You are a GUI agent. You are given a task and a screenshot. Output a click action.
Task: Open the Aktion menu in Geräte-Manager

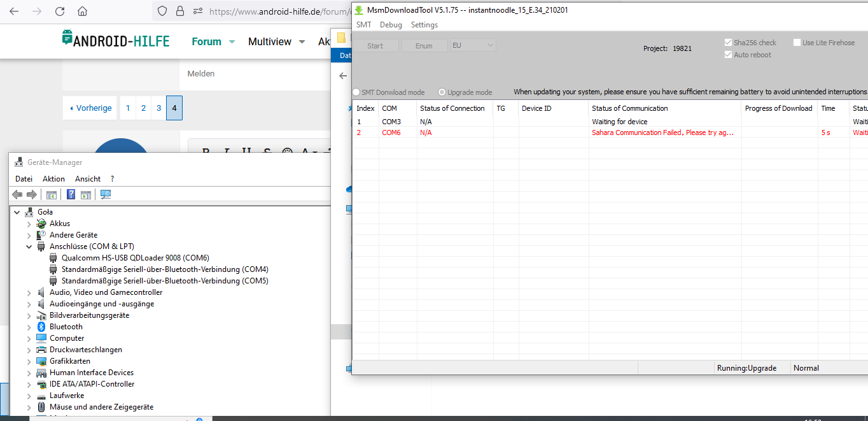click(x=53, y=179)
